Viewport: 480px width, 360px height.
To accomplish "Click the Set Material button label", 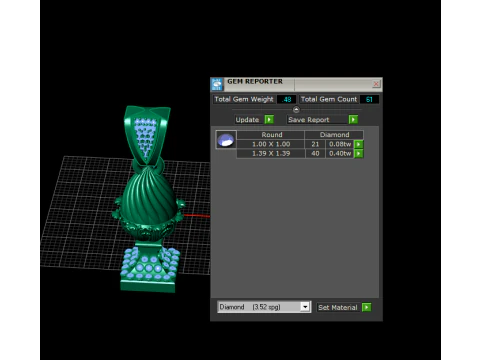I will point(338,307).
